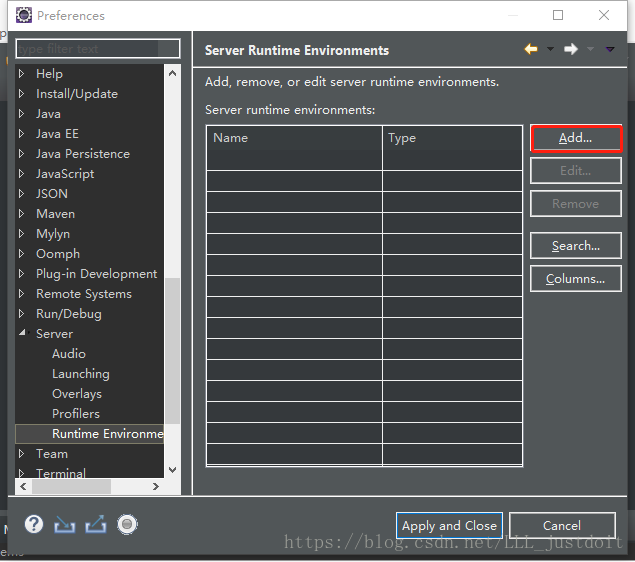Expand the JSON tree node
The image size is (635, 562).
pyautogui.click(x=21, y=194)
